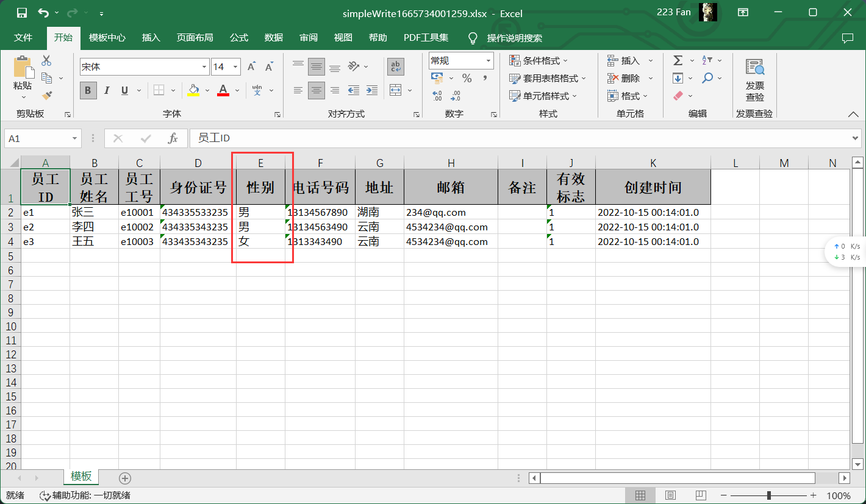The width and height of the screenshot is (866, 504).
Task: Click the AutoSum sigma icon
Action: (678, 60)
